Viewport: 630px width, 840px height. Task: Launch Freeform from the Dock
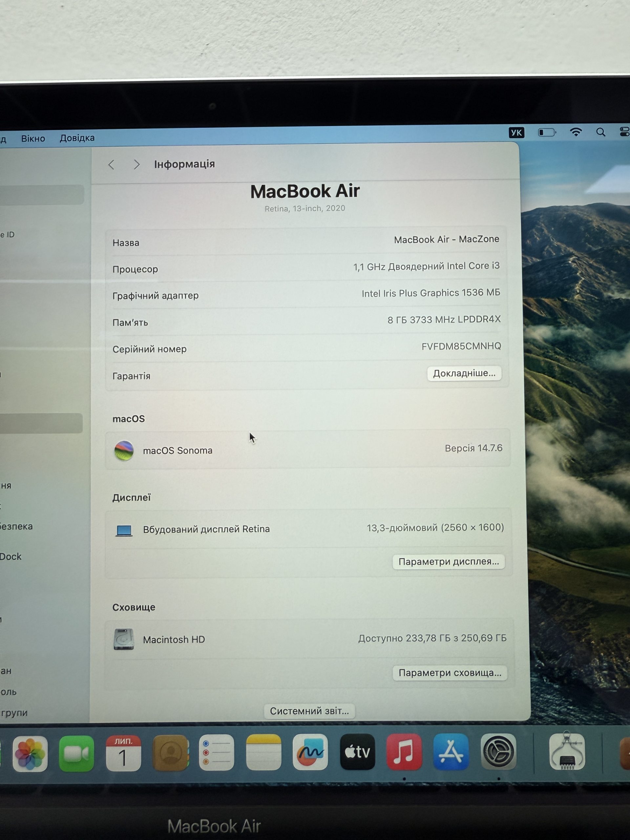pos(310,752)
